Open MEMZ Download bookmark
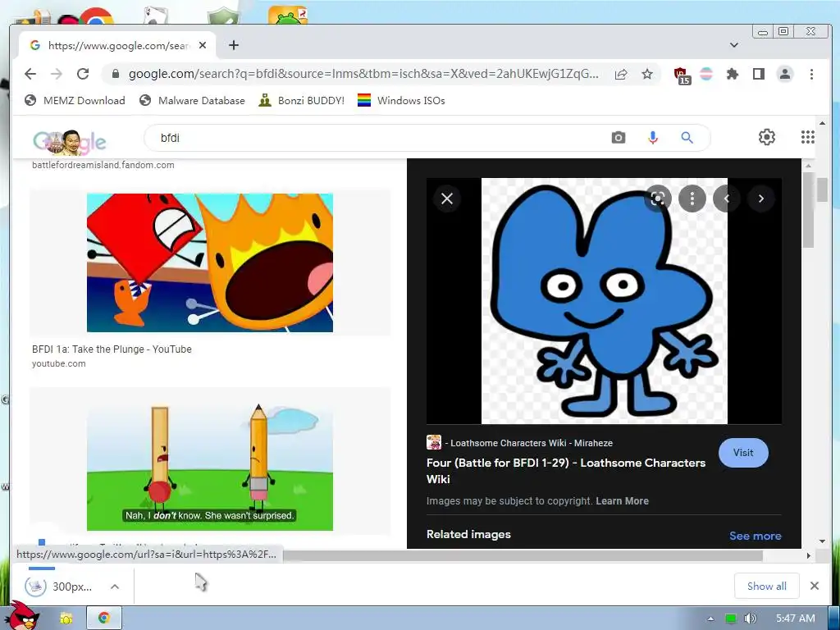 click(x=75, y=101)
